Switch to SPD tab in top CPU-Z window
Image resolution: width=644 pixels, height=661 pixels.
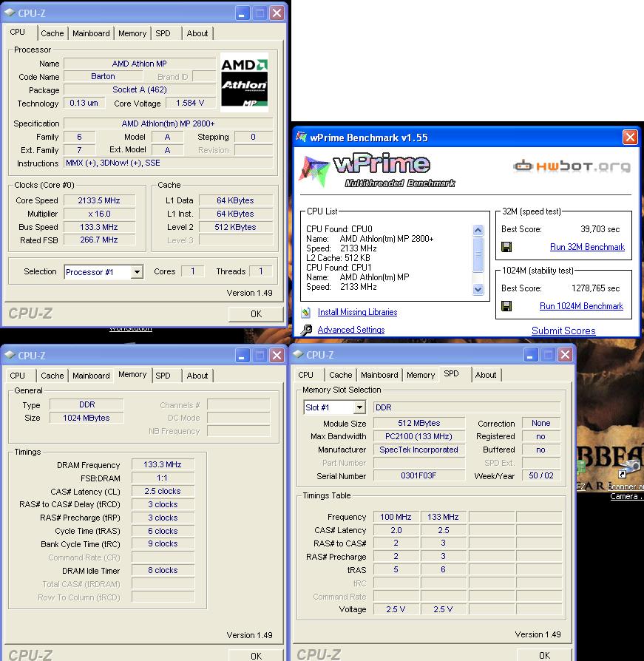tap(163, 33)
